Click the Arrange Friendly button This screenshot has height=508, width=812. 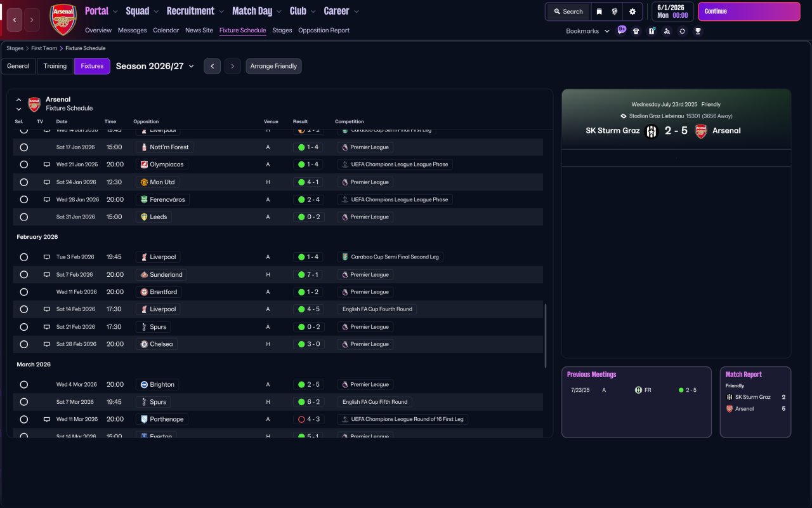tap(273, 66)
